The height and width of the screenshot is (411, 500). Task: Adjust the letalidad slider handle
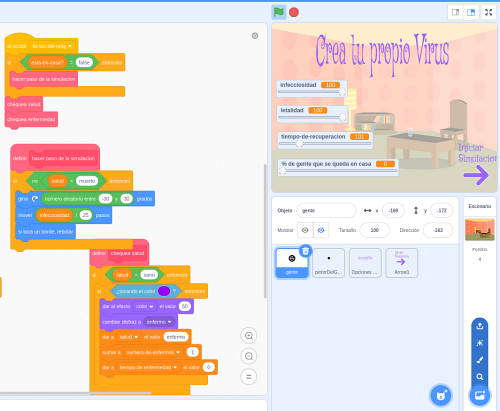click(x=342, y=117)
